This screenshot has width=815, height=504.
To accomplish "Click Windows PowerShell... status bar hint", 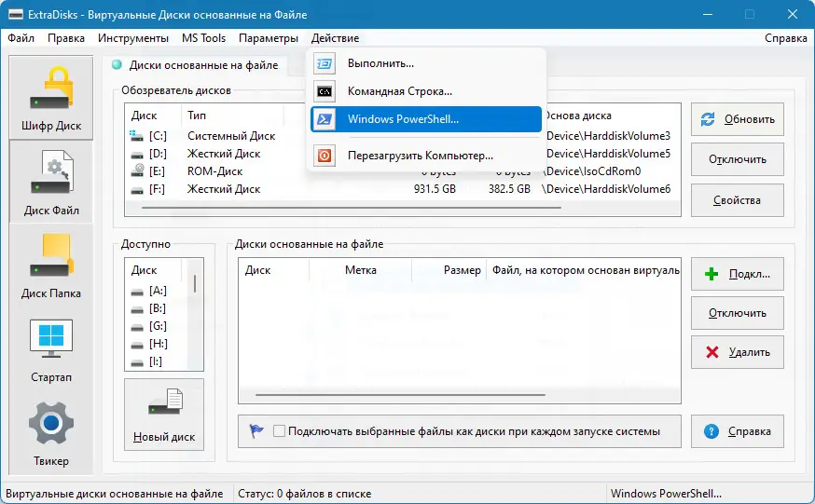I will click(x=666, y=494).
